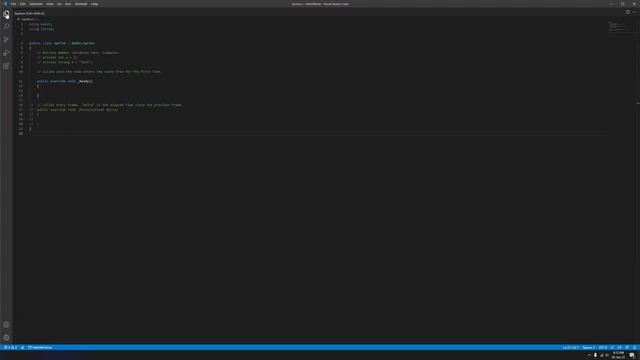The width and height of the screenshot is (640, 360).
Task: Open the File menu
Action: pyautogui.click(x=13, y=4)
